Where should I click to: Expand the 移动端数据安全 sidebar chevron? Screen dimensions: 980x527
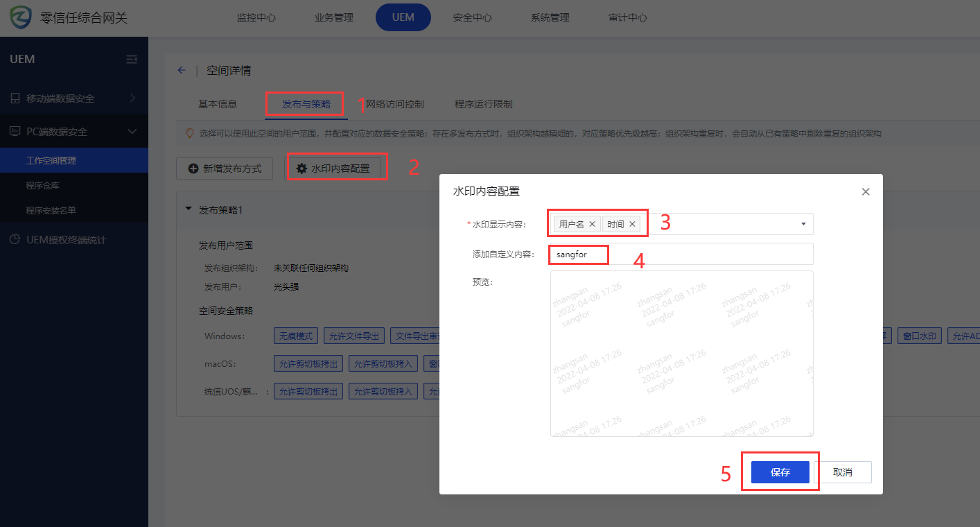tap(132, 98)
